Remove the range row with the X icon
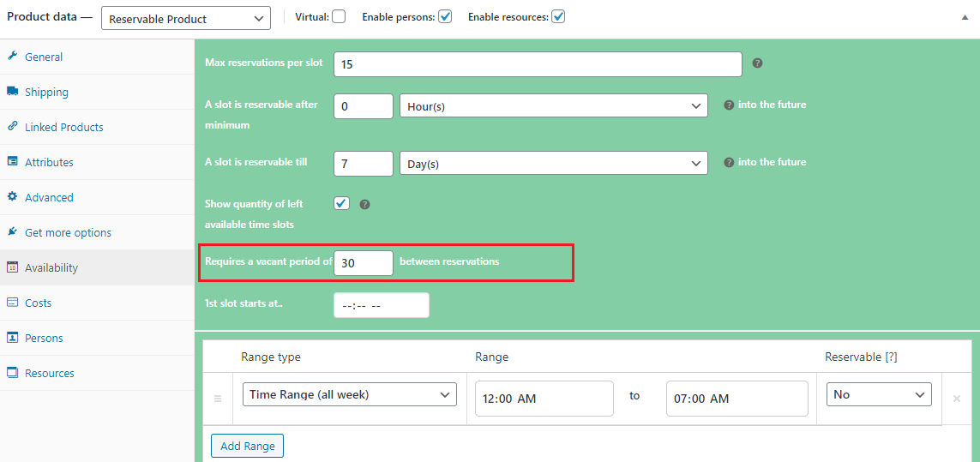 tap(957, 399)
